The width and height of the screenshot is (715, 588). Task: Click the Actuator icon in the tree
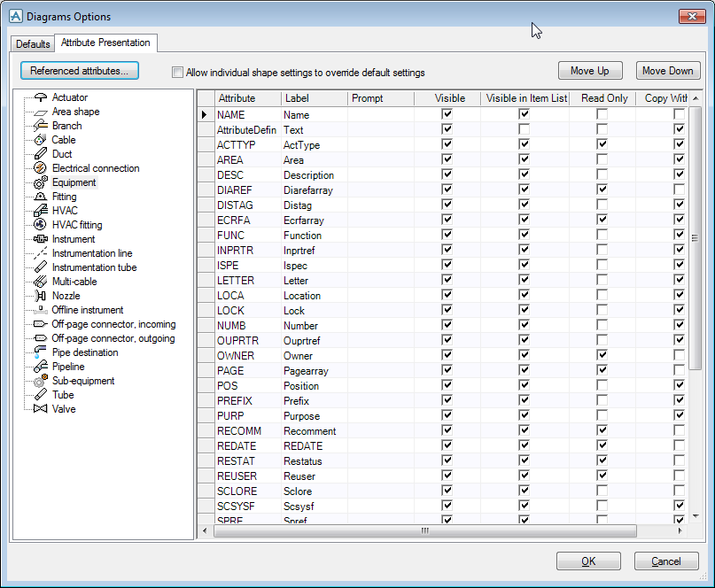pyautogui.click(x=41, y=97)
